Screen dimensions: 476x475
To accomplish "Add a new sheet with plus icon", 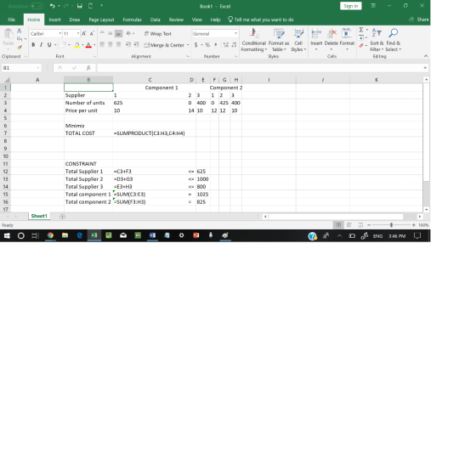I will [62, 217].
